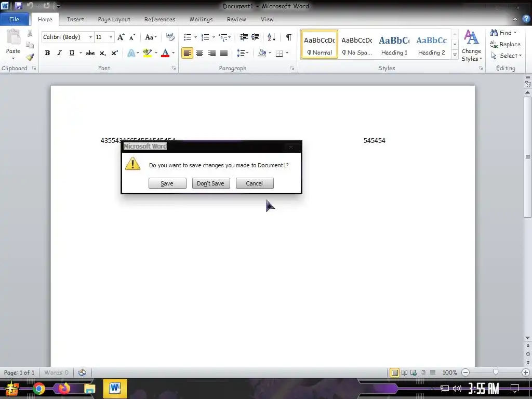Click the Paste icon in Clipboard
Image resolution: width=532 pixels, height=399 pixels.
point(13,37)
